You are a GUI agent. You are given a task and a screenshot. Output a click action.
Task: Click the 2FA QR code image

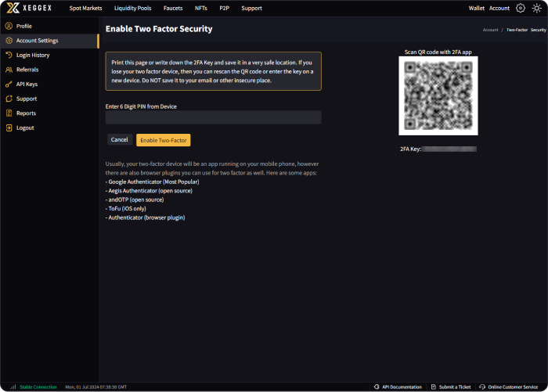(x=438, y=95)
